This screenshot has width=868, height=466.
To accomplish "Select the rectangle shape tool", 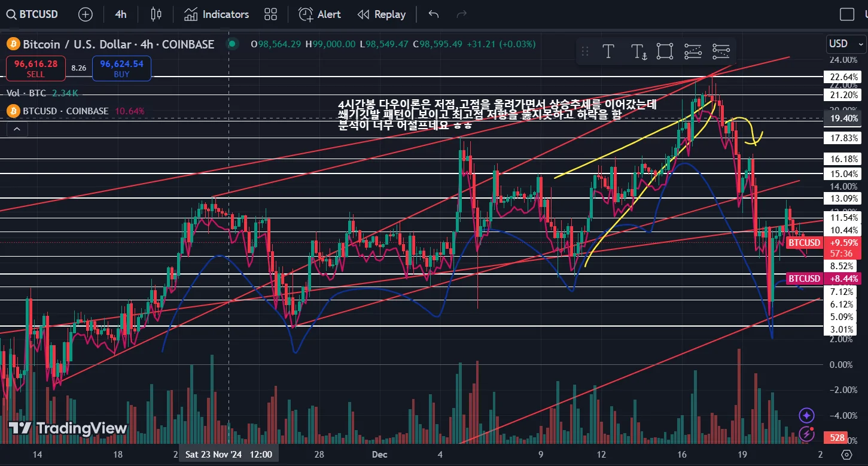I will pos(665,51).
